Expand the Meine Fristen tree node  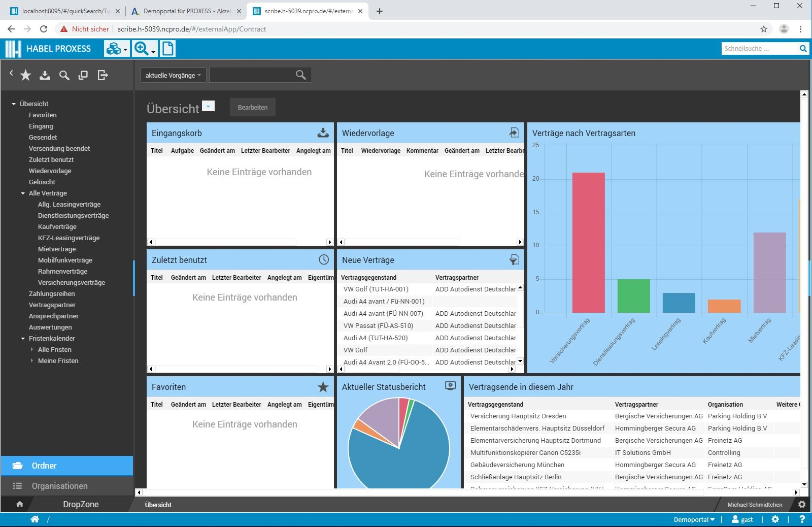32,361
